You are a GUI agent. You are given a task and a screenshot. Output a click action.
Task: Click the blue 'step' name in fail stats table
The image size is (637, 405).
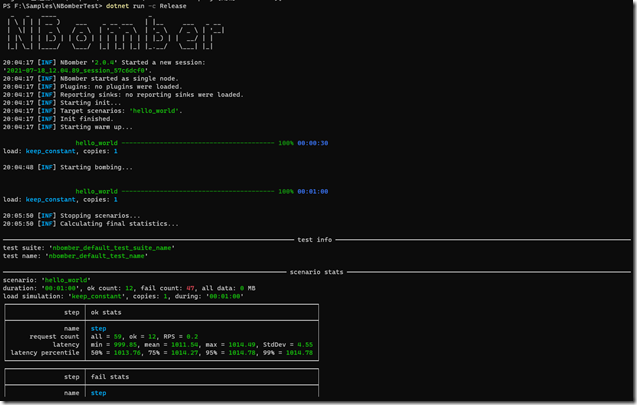98,393
